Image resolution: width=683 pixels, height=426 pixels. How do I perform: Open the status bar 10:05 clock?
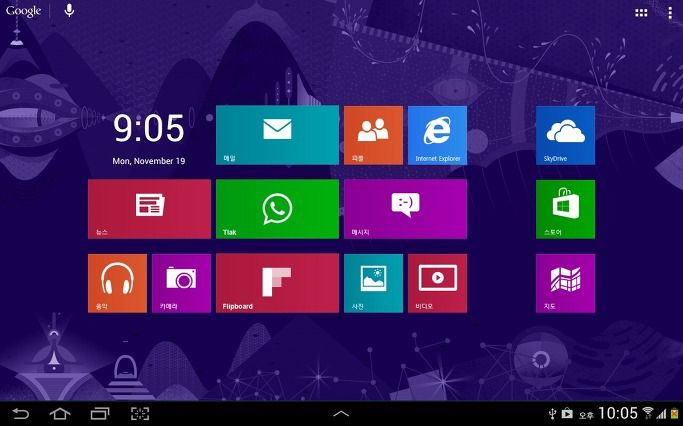pos(618,413)
